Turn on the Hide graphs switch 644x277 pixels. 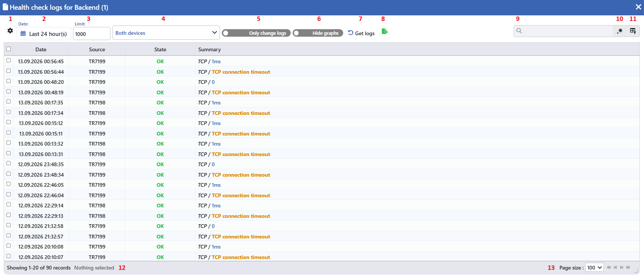click(x=318, y=33)
